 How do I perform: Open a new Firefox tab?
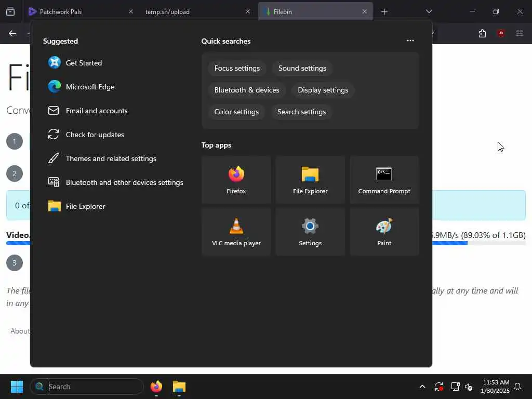(384, 12)
